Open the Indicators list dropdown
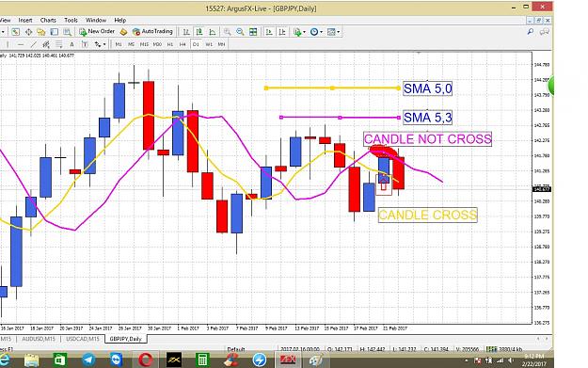 pyautogui.click(x=299, y=32)
